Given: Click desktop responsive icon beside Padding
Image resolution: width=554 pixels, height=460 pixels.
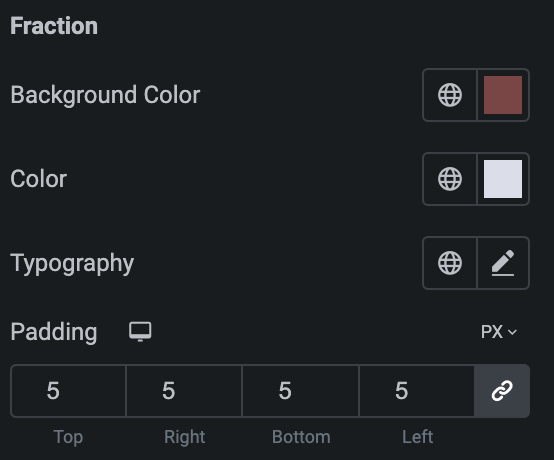Looking at the screenshot, I should tap(140, 331).
